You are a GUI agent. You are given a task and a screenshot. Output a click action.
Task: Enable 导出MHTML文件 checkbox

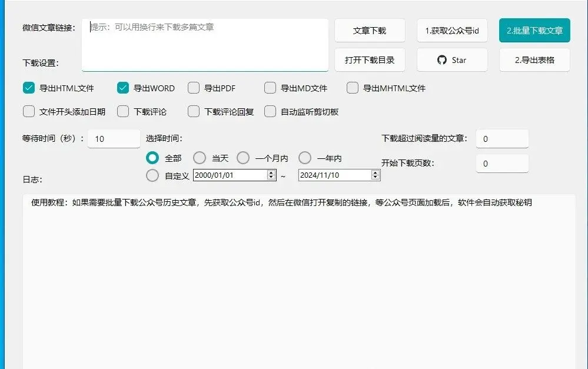tap(353, 88)
